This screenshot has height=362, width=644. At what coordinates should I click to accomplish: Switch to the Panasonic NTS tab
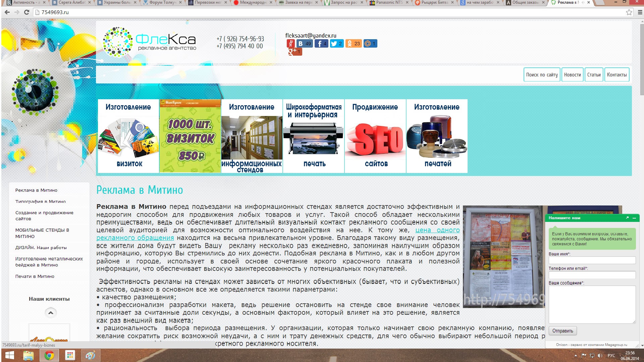(389, 3)
